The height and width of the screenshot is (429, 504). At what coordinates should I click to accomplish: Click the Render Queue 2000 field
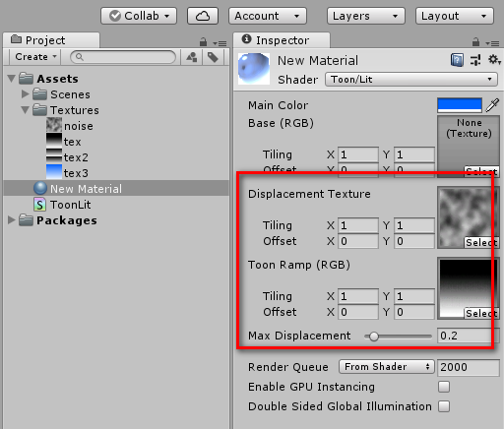click(x=469, y=367)
